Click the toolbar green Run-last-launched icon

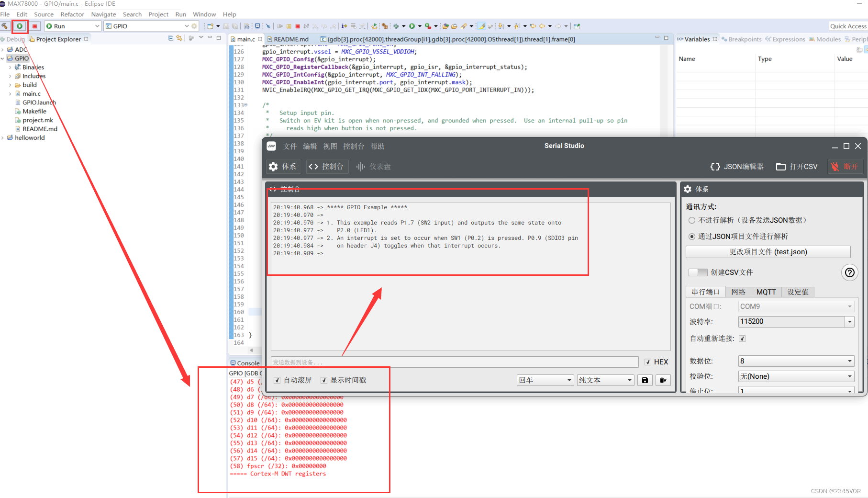click(412, 26)
